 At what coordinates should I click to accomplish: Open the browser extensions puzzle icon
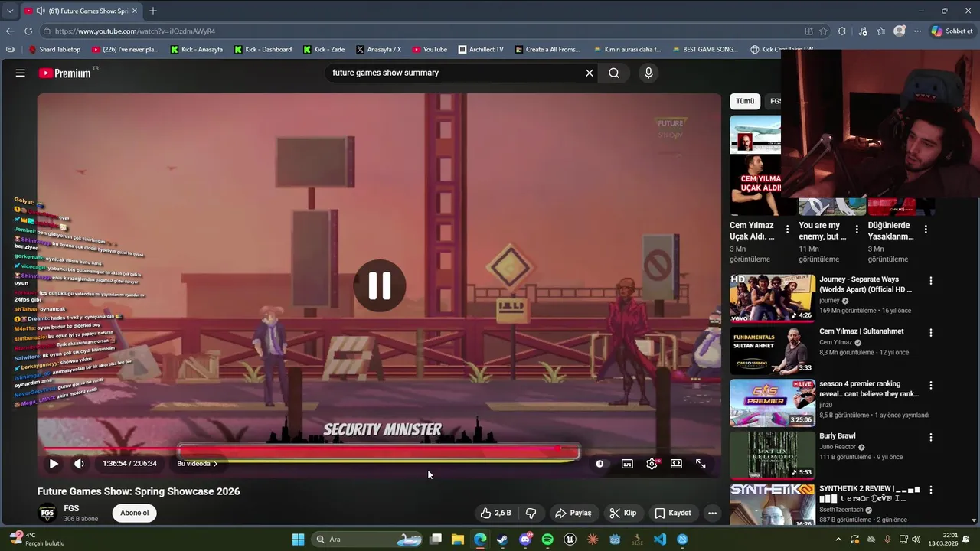(x=842, y=31)
